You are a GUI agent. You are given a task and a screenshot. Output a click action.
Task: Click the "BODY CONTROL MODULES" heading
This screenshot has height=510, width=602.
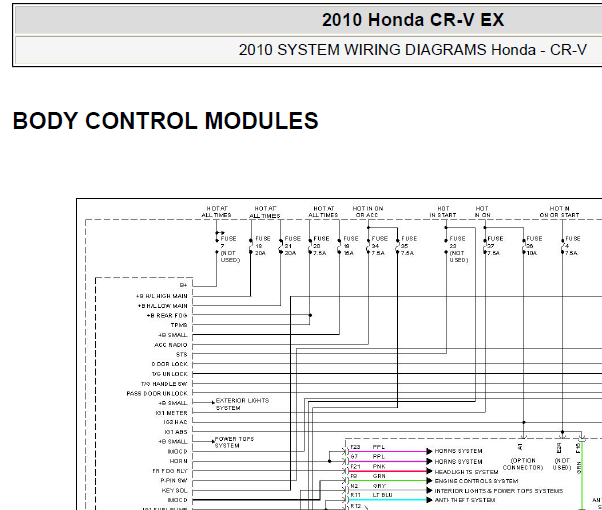[x=165, y=121]
